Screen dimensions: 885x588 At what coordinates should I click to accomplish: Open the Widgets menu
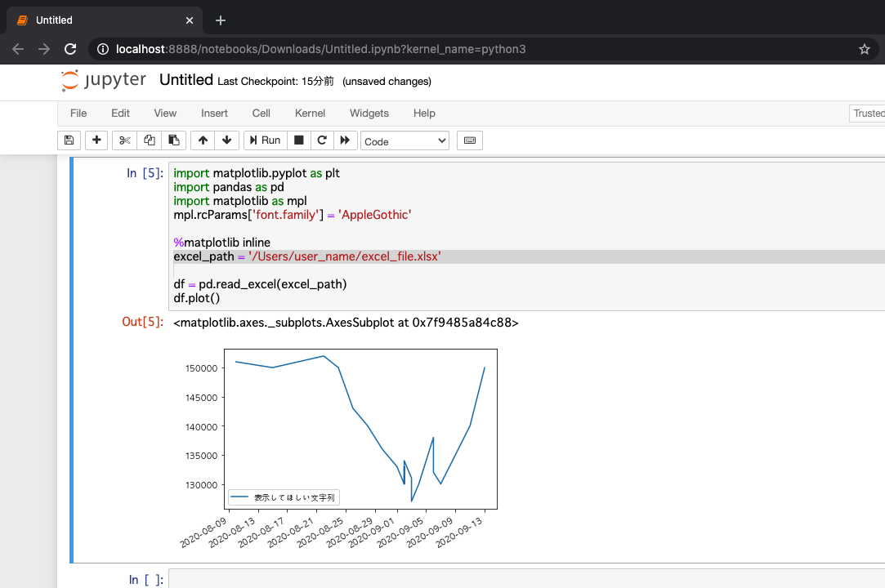[x=369, y=114]
